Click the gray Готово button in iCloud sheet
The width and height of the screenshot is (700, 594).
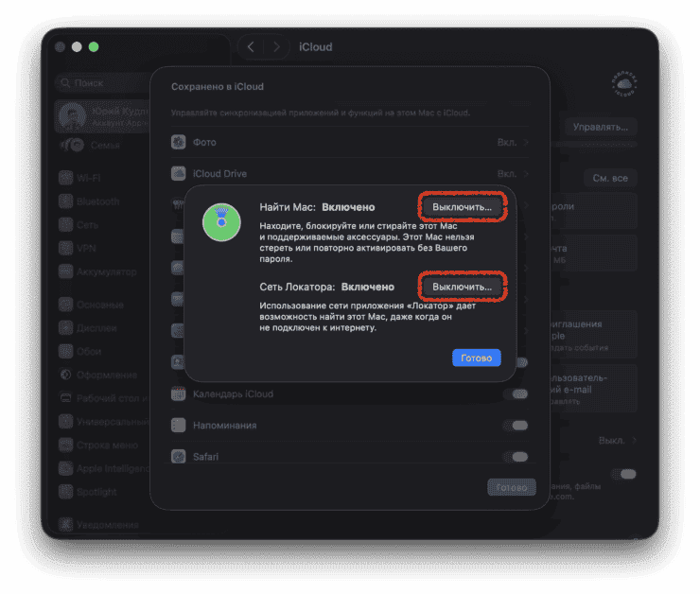pyautogui.click(x=512, y=487)
